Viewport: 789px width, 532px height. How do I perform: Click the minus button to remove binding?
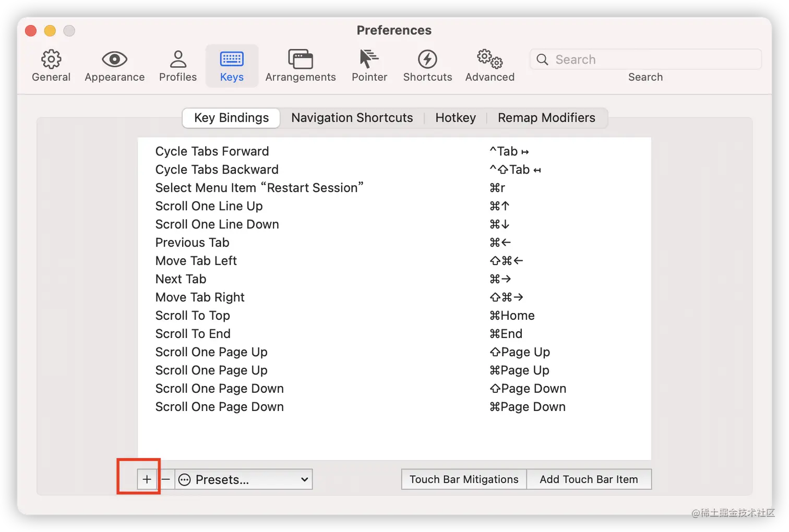(166, 479)
